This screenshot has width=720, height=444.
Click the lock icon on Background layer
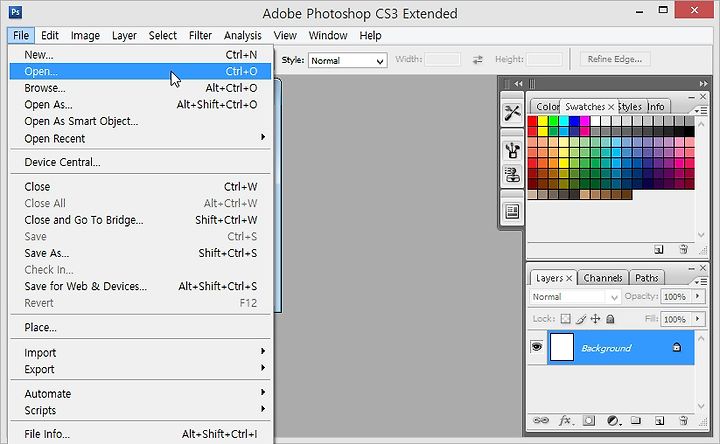point(676,347)
